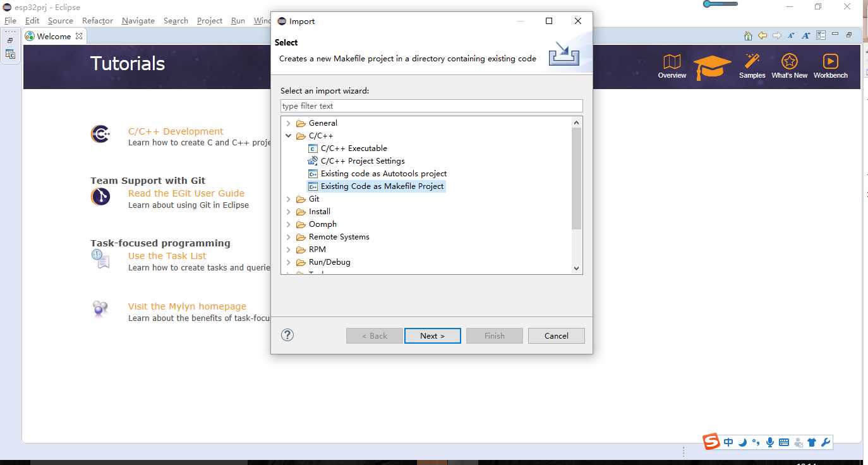Open the Refactor menu
This screenshot has height=465, width=868.
click(x=97, y=20)
